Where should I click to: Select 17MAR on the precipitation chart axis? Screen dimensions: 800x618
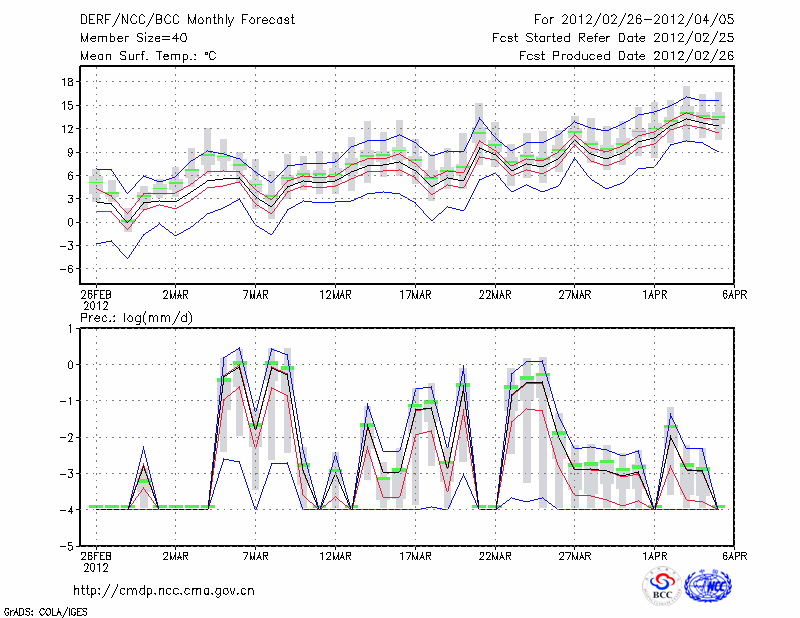[x=415, y=556]
